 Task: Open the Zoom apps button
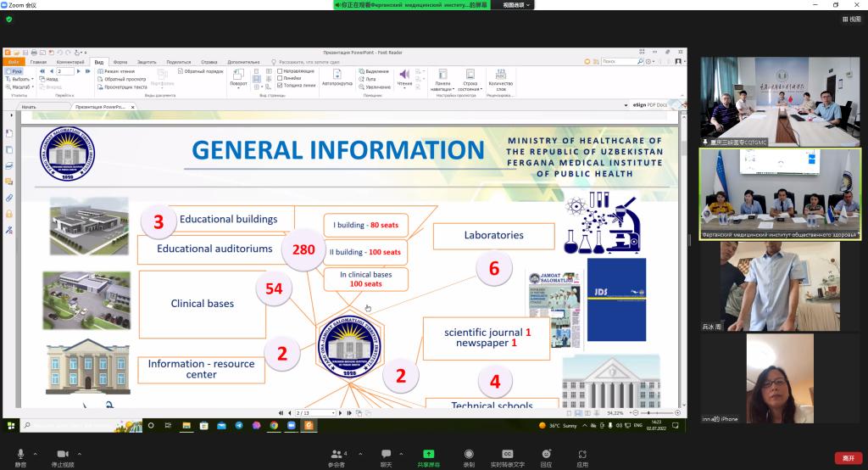pyautogui.click(x=582, y=457)
